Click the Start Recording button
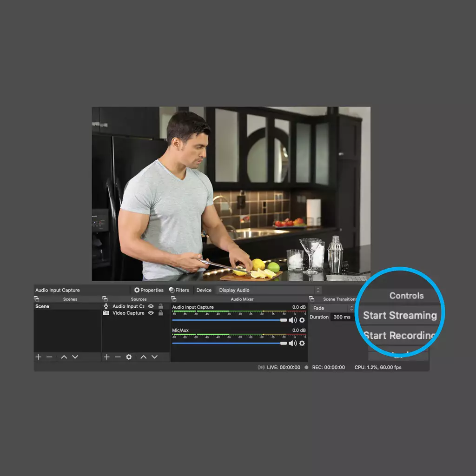This screenshot has width=476, height=476. click(399, 336)
